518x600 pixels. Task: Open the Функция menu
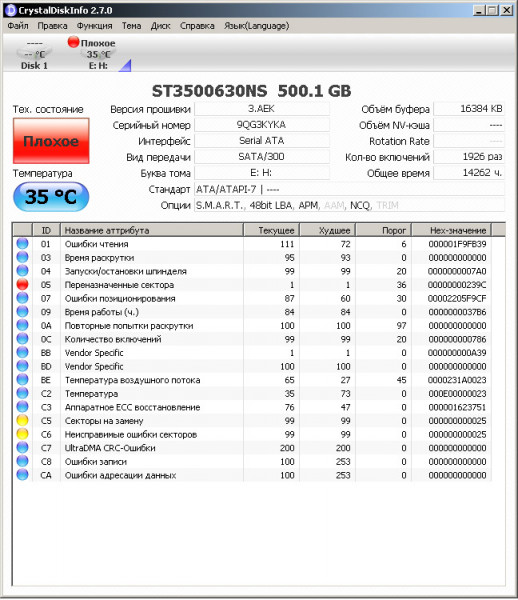94,26
